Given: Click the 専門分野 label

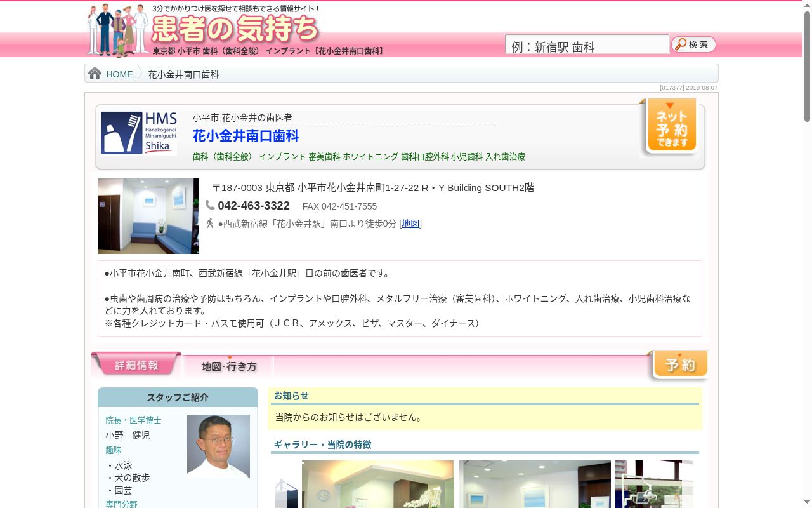Looking at the screenshot, I should (122, 504).
